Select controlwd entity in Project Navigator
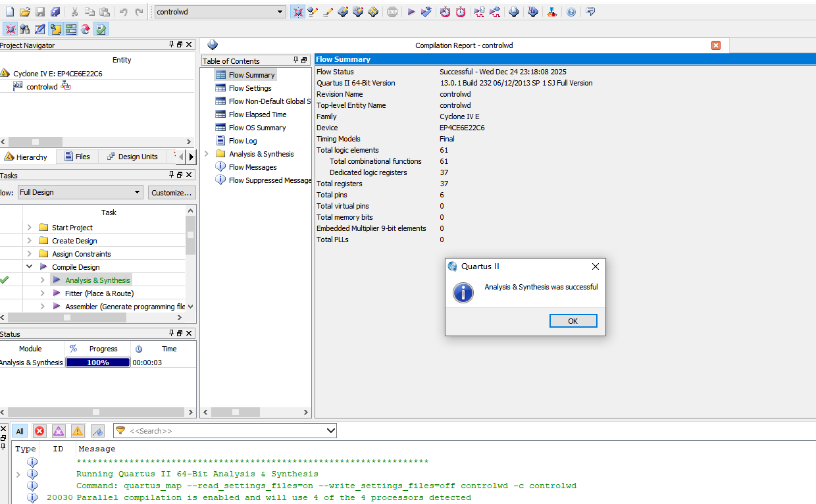The width and height of the screenshot is (816, 504). 42,86
